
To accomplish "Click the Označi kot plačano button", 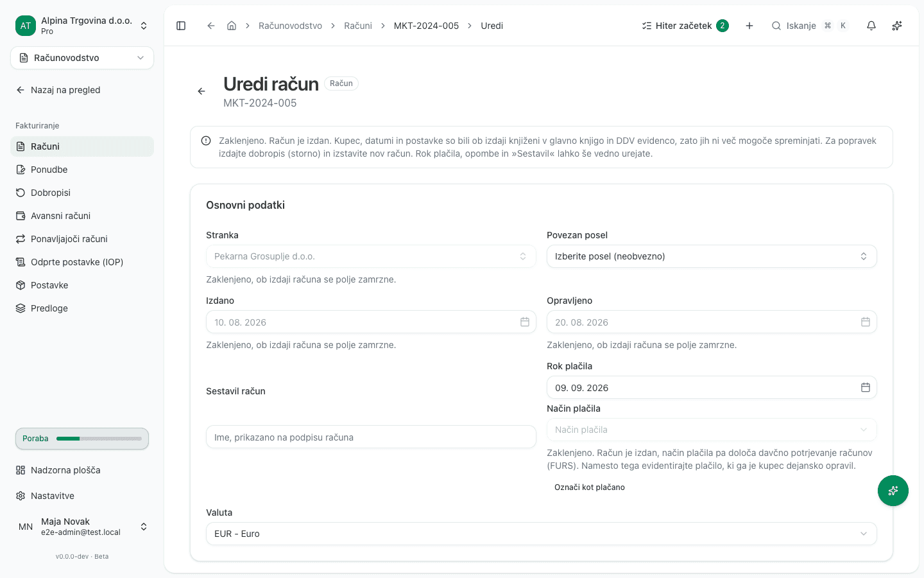I will [x=590, y=487].
